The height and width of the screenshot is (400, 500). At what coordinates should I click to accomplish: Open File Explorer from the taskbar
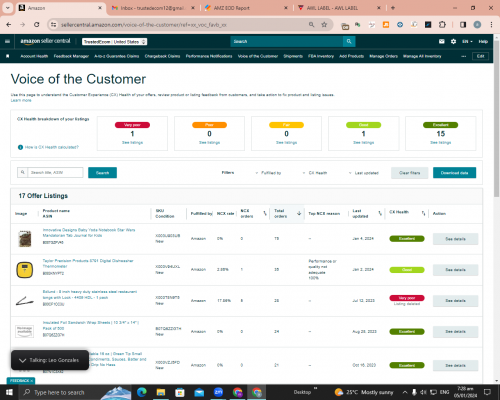[161, 392]
